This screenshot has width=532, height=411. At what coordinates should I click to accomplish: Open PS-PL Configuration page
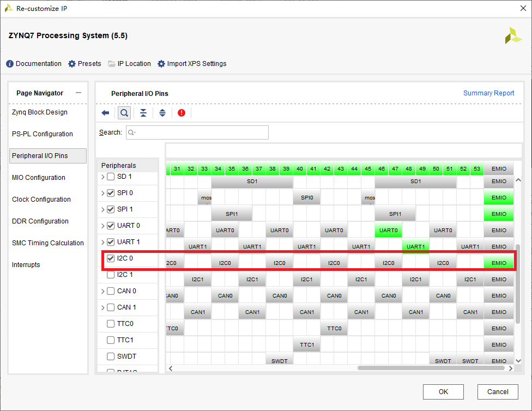(43, 134)
